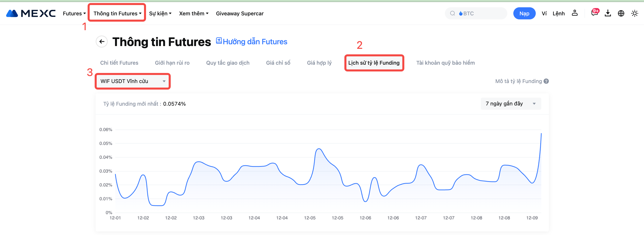Image resolution: width=644 pixels, height=235 pixels.
Task: Click the MEXC logo
Action: (x=31, y=13)
